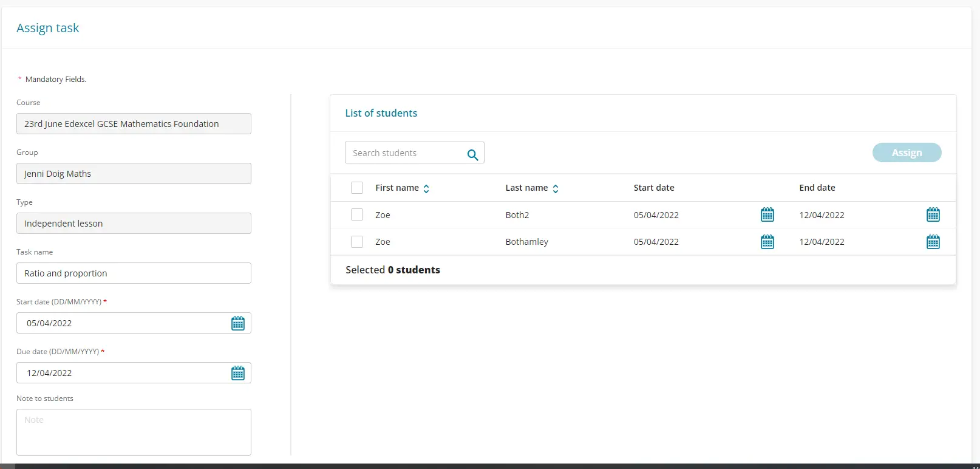Select the checkbox for Zoe Bothamley

(357, 242)
